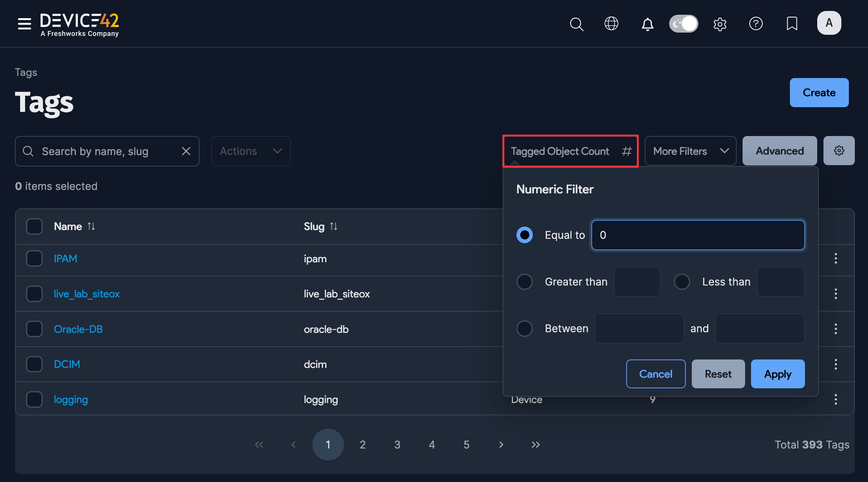
Task: Open settings gear in top bar
Action: pyautogui.click(x=720, y=24)
